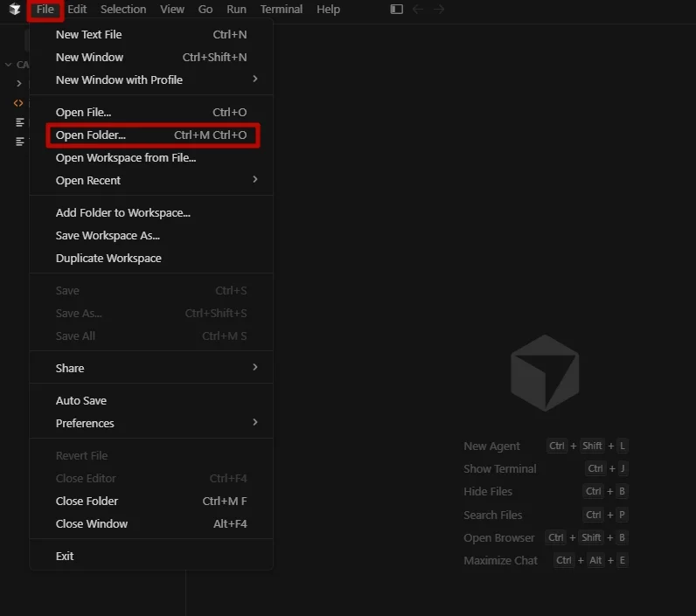696x616 pixels.
Task: Click the go back arrow icon
Action: click(x=418, y=9)
